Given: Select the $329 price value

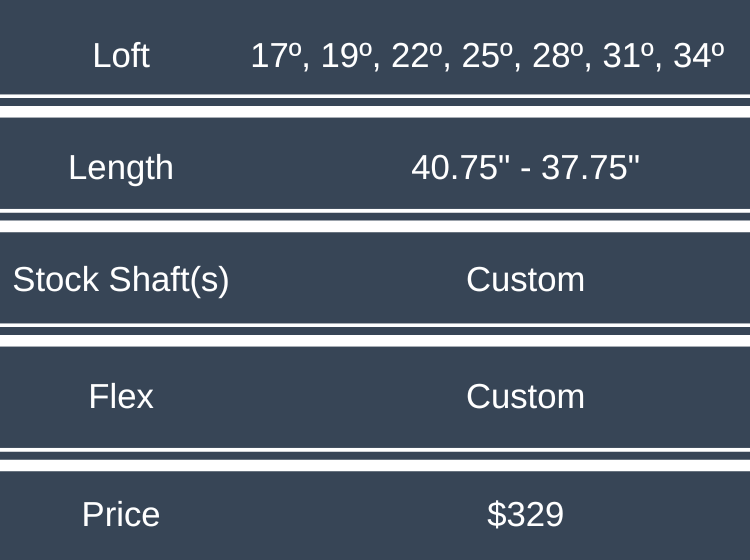Looking at the screenshot, I should (x=525, y=514).
